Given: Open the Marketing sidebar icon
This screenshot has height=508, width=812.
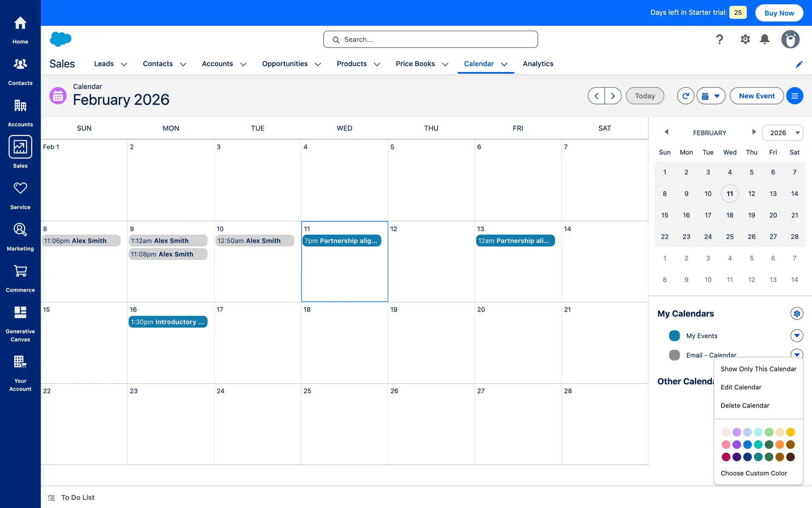Looking at the screenshot, I should tap(20, 237).
